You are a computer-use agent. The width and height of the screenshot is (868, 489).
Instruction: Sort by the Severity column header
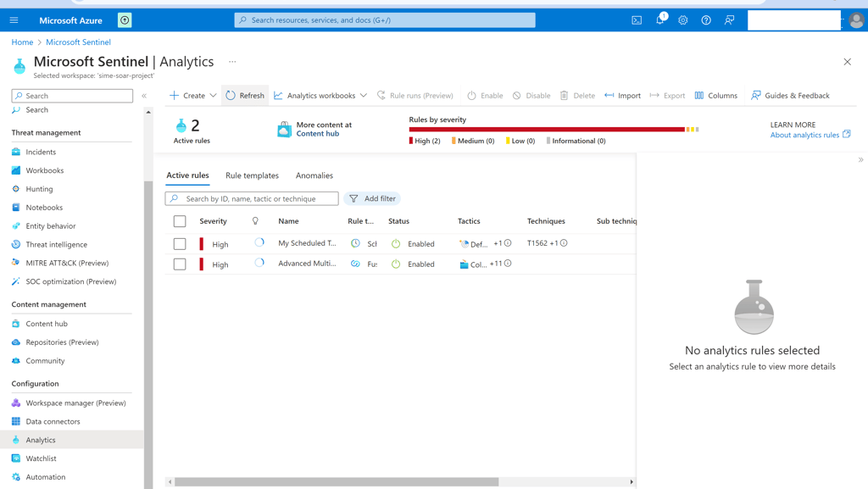(213, 221)
